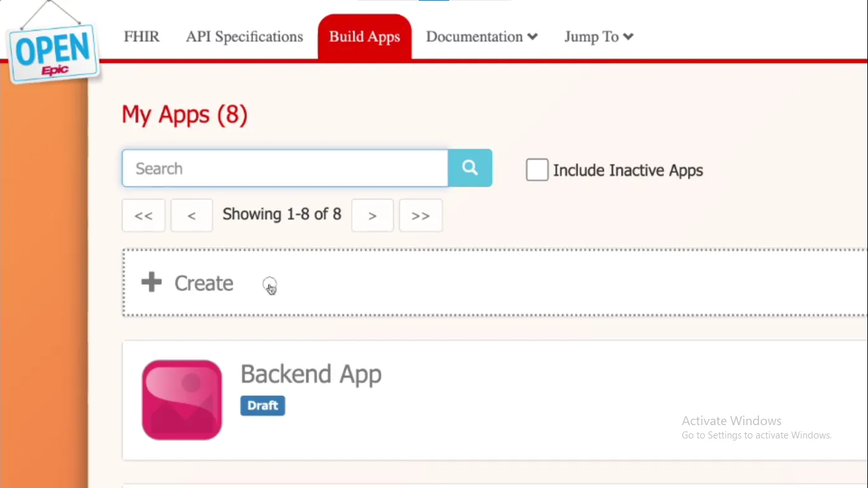Go to the first page with the << button
Image resolution: width=868 pixels, height=488 pixels.
pos(143,215)
